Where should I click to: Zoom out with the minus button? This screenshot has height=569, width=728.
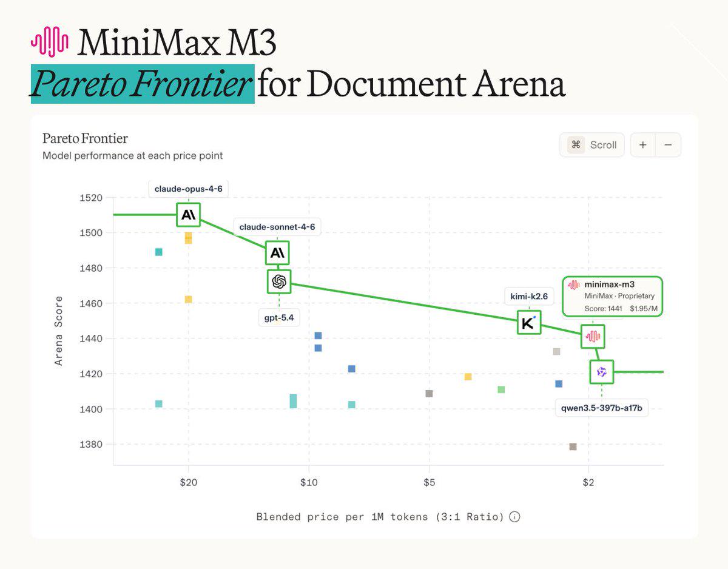(668, 145)
